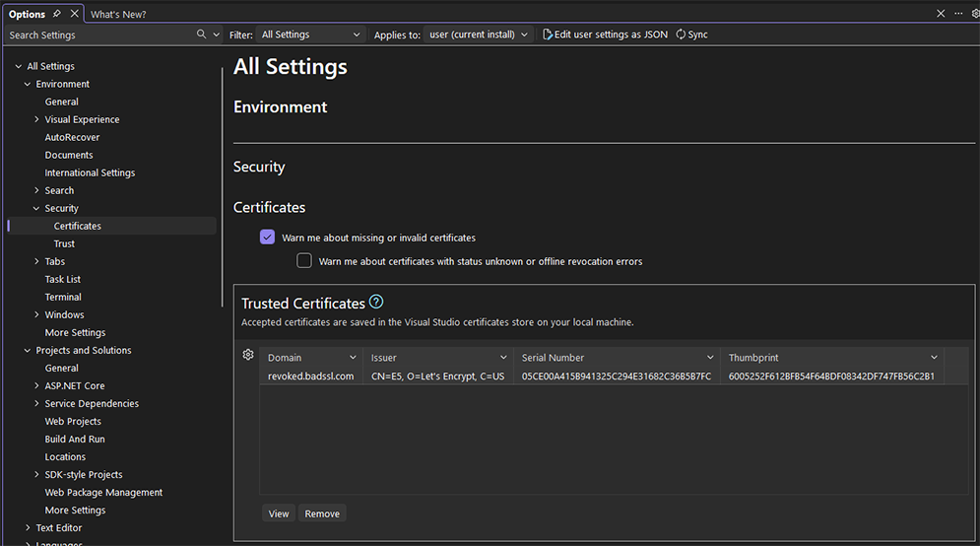Image resolution: width=980 pixels, height=546 pixels.
Task: Switch to the What's New? tab
Action: (118, 15)
